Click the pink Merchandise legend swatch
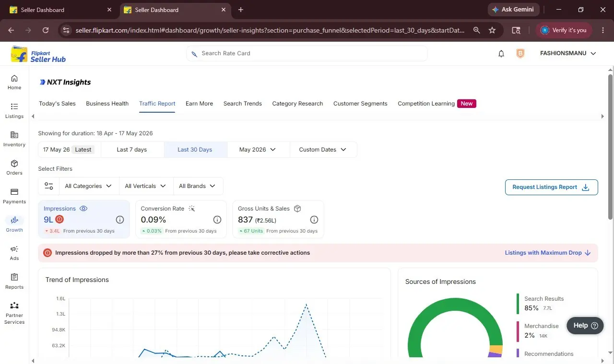The height and width of the screenshot is (364, 614). click(x=518, y=331)
